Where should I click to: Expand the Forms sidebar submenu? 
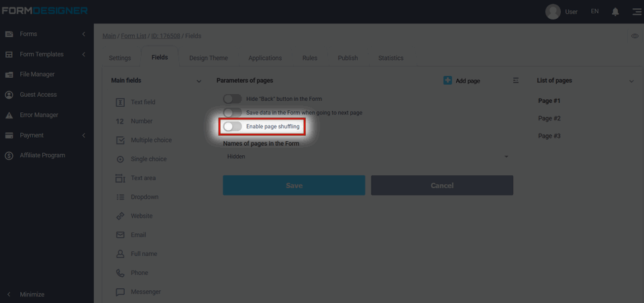tap(83, 34)
